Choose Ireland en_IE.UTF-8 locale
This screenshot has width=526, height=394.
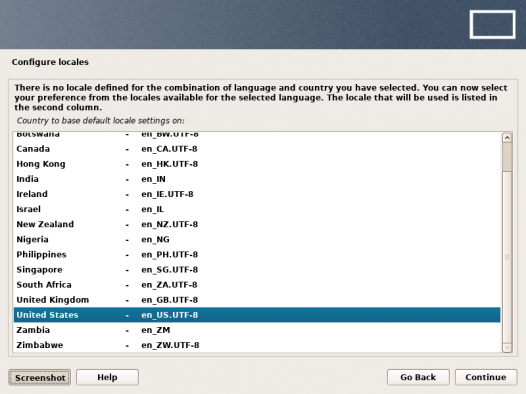257,194
